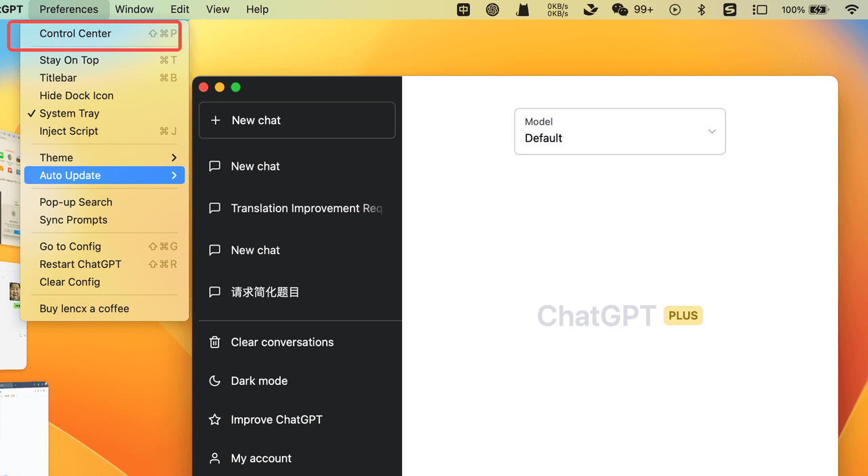Click the Chinese input method icon in menu bar
This screenshot has height=476, width=868.
pos(464,9)
